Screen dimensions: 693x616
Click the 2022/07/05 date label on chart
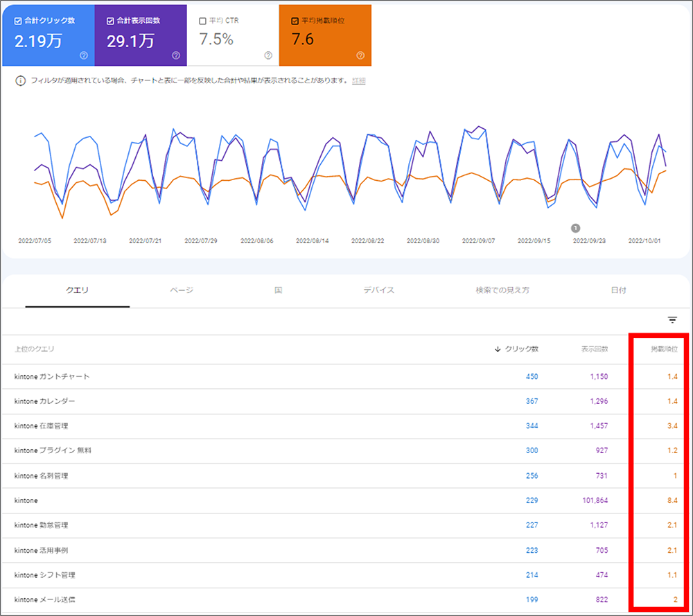tap(35, 241)
